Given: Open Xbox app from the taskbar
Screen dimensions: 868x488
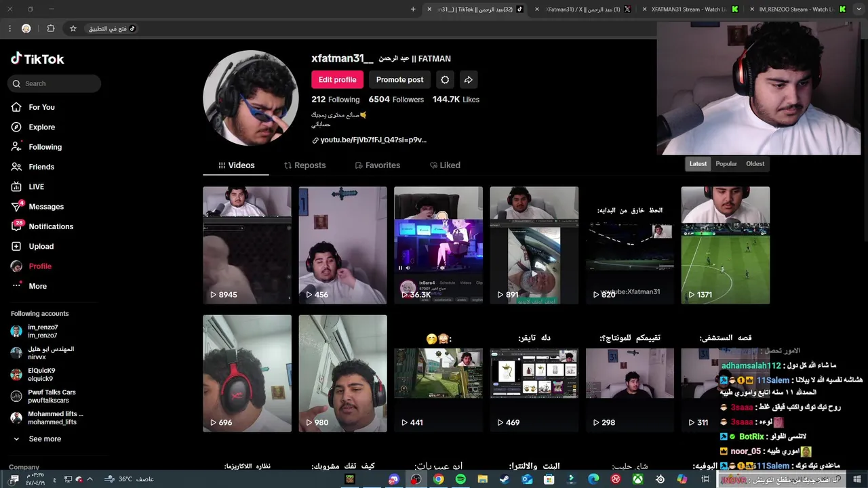Looking at the screenshot, I should [638, 479].
